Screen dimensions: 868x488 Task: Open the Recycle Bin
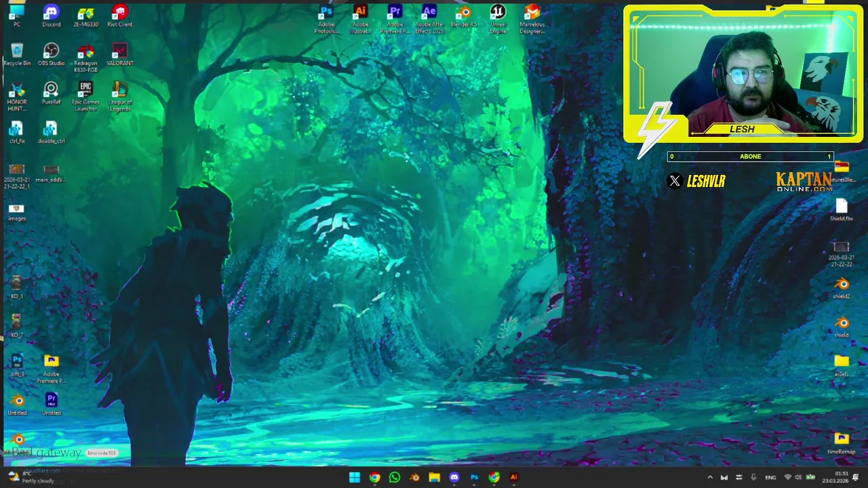click(17, 55)
